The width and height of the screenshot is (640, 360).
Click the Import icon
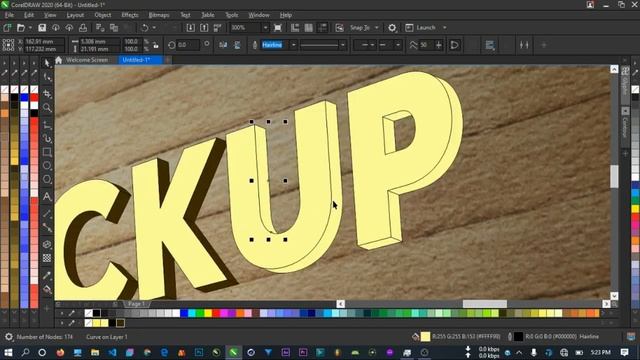(x=190, y=27)
